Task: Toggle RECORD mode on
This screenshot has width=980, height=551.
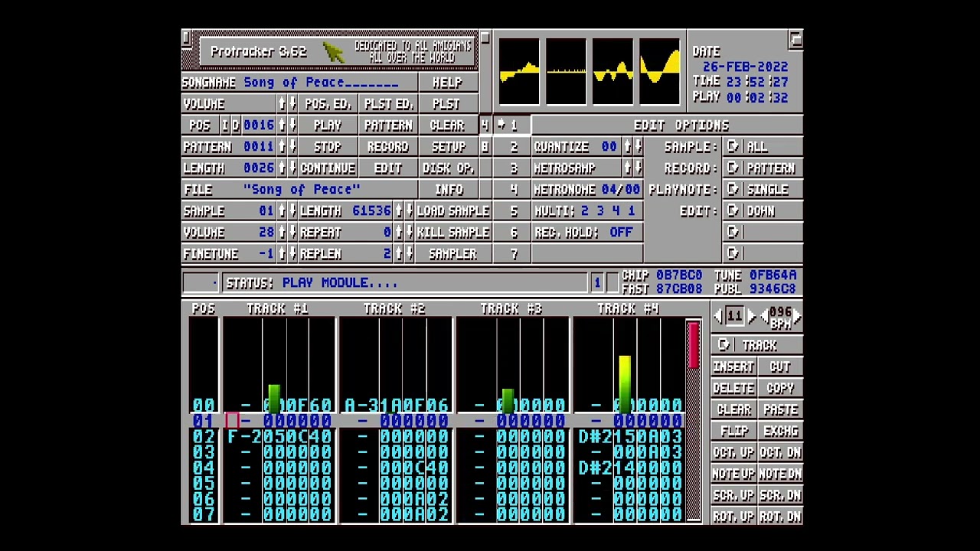Action: click(388, 147)
